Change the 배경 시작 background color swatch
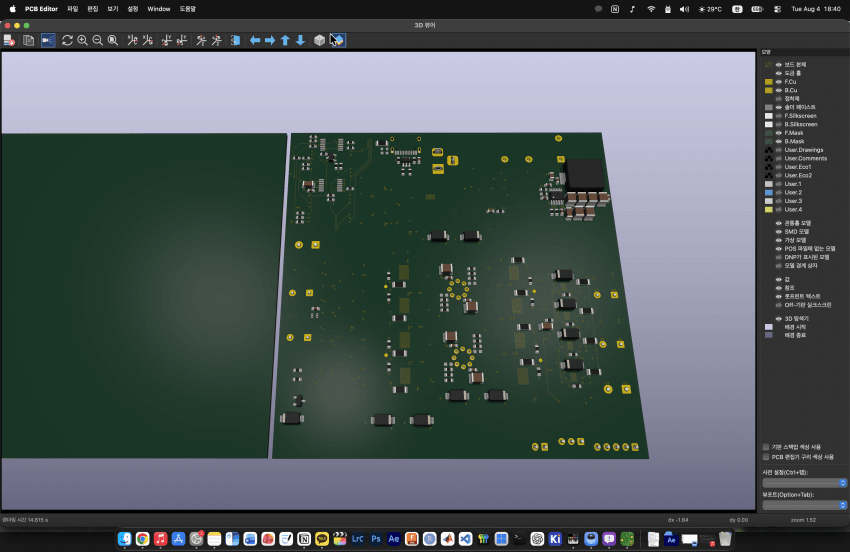Image resolution: width=850 pixels, height=552 pixels. 769,327
